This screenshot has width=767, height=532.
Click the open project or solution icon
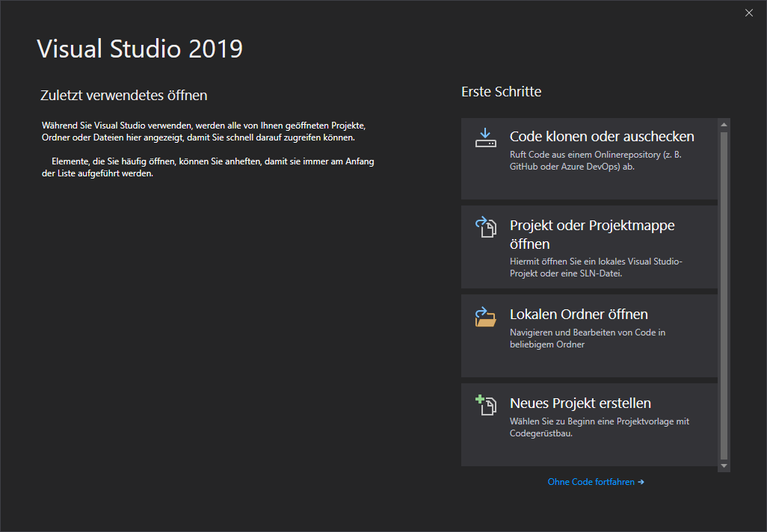(486, 227)
